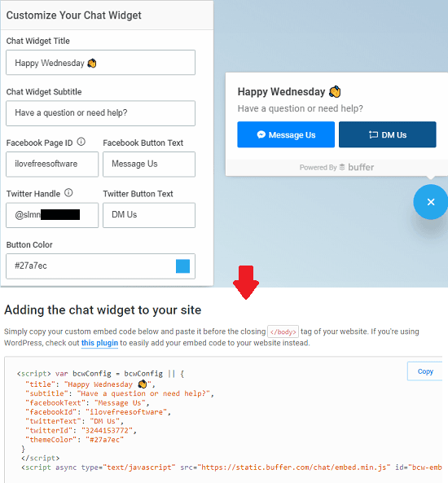Open the blue button color swatch
The image size is (448, 483).
coord(182,266)
